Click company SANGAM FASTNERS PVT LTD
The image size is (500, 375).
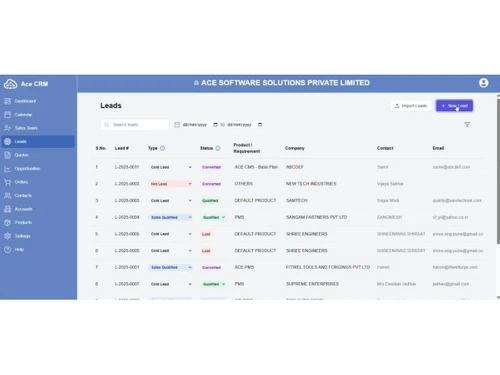pyautogui.click(x=316, y=217)
